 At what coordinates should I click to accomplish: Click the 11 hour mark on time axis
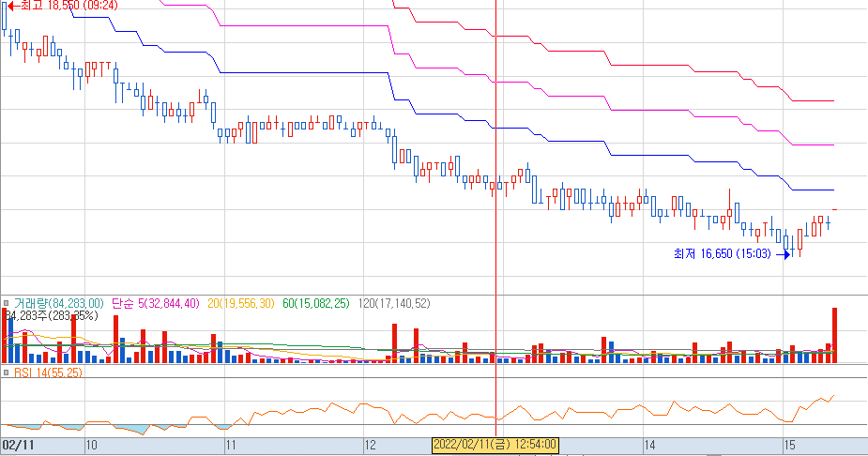coord(231,445)
